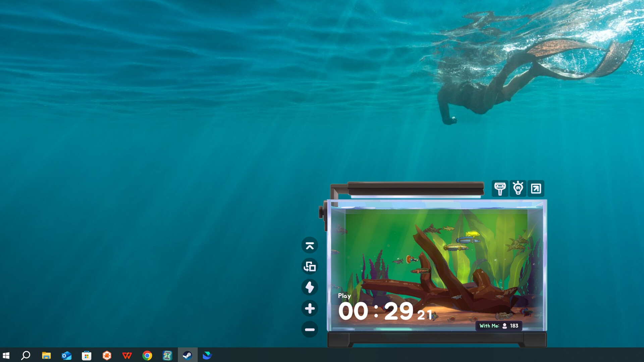Image resolution: width=644 pixels, height=362 pixels.
Task: Toggle the aquarium light bulb icon
Action: tap(518, 188)
